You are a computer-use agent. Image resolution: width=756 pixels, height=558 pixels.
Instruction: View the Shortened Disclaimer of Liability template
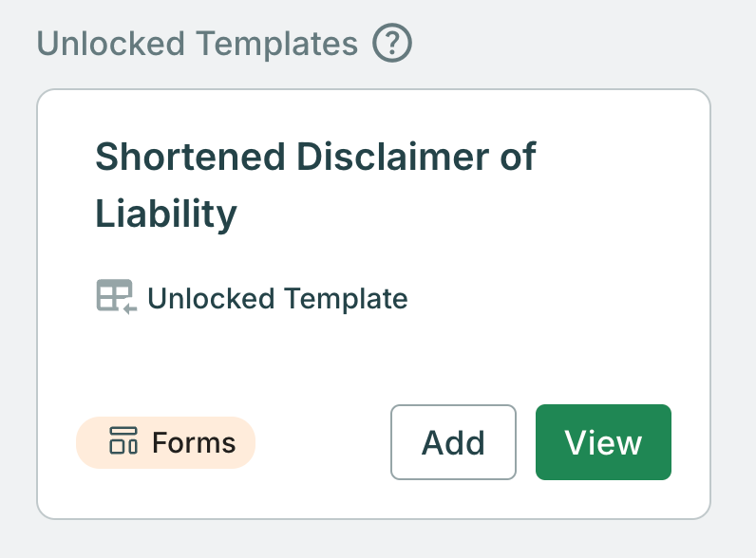click(x=603, y=442)
